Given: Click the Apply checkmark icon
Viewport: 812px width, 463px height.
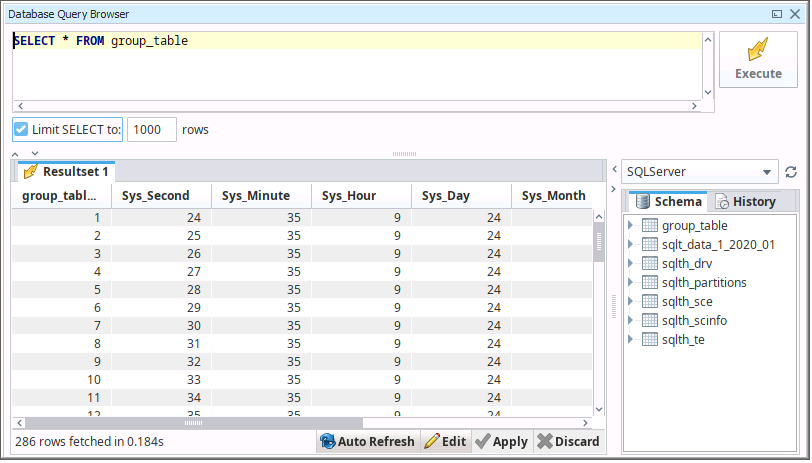Looking at the screenshot, I should 483,441.
